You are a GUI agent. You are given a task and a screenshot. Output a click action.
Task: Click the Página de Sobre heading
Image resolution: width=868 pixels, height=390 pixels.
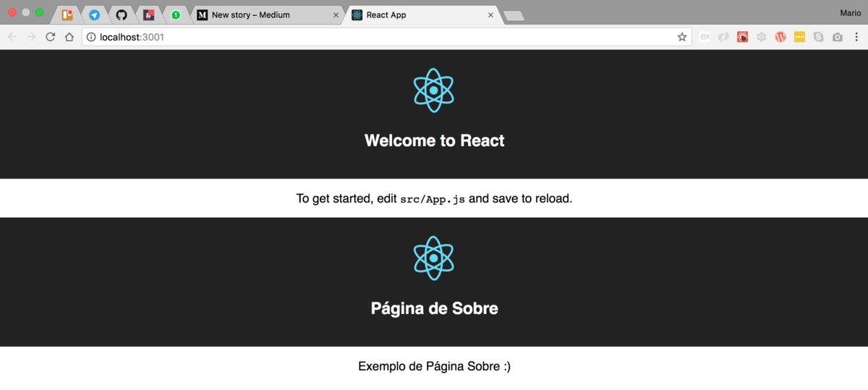coord(434,308)
